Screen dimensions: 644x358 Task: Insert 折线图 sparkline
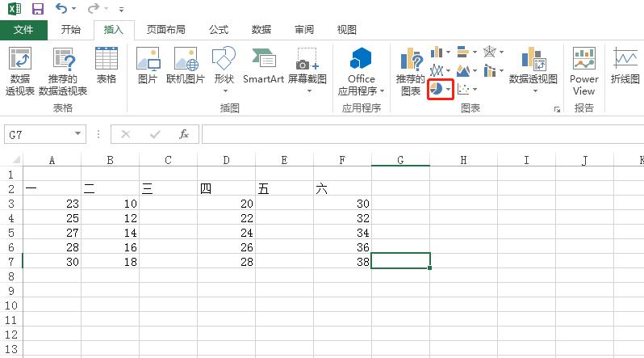pyautogui.click(x=625, y=65)
